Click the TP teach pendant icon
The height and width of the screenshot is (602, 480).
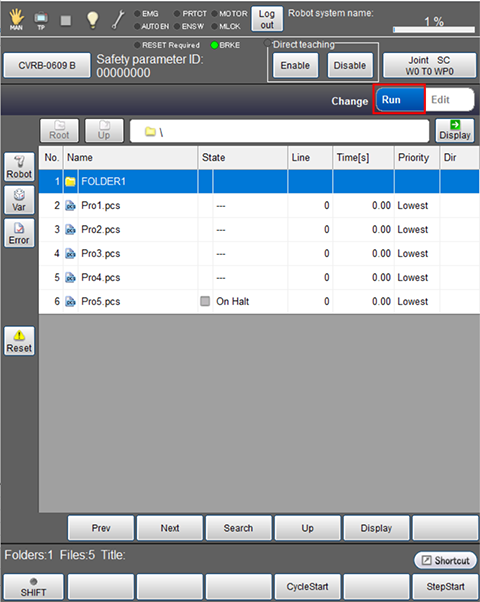41,20
